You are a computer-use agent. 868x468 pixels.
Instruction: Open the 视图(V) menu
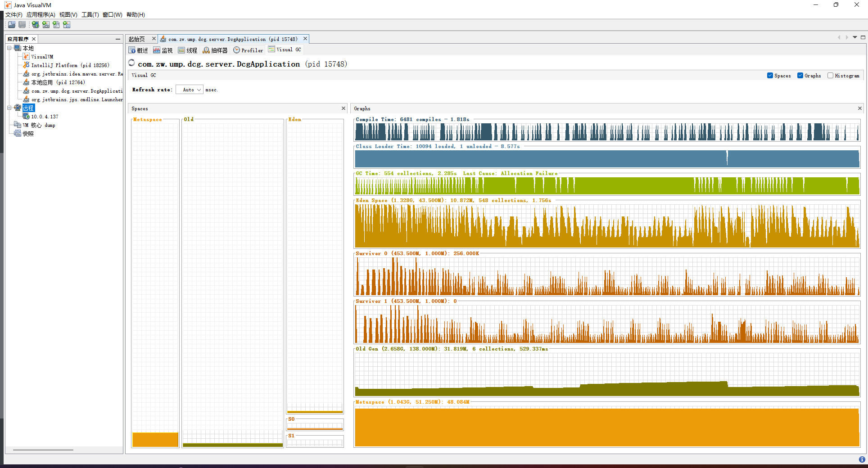click(68, 15)
